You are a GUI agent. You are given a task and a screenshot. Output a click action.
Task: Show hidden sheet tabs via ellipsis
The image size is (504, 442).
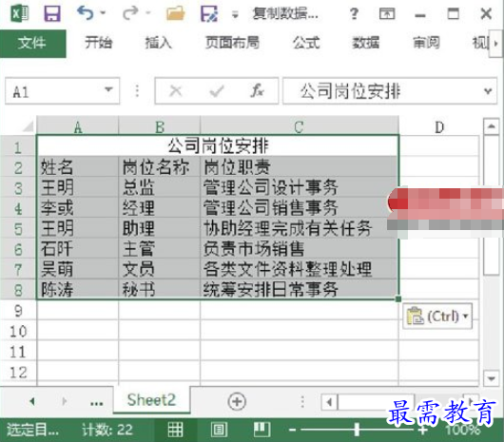[96, 403]
